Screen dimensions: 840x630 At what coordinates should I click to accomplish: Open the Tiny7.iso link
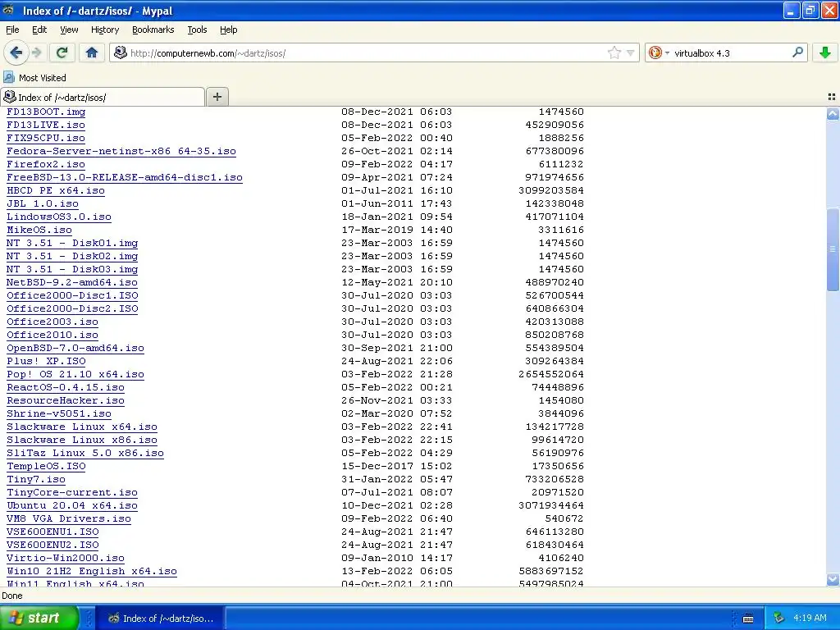click(36, 479)
